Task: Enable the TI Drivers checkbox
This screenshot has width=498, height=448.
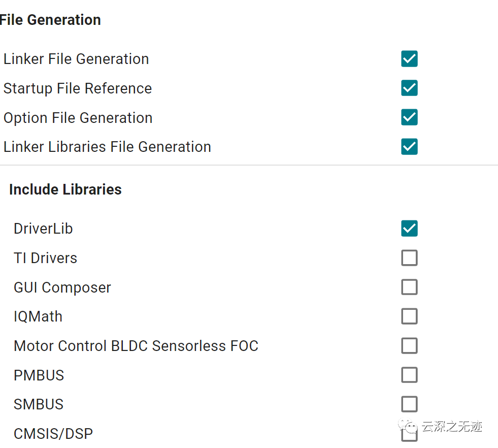Action: [409, 258]
